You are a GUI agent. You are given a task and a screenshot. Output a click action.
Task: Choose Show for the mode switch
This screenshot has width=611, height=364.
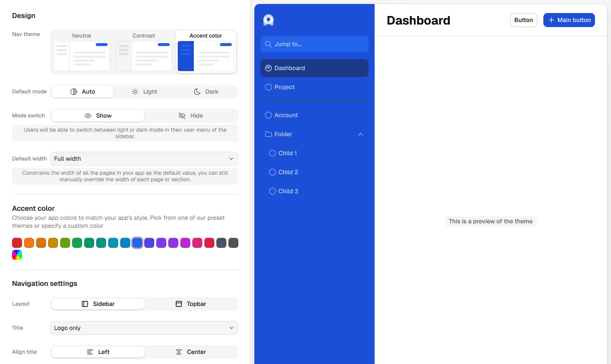[x=98, y=116]
